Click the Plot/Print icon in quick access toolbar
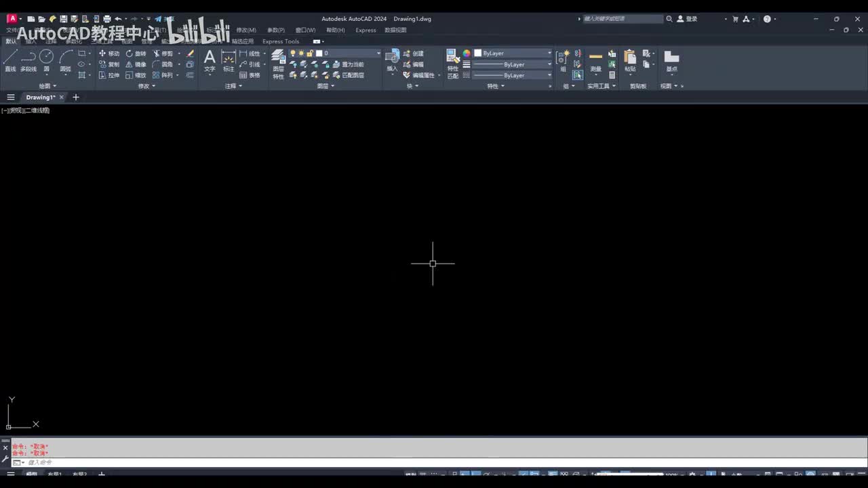The image size is (868, 488). pos(106,19)
